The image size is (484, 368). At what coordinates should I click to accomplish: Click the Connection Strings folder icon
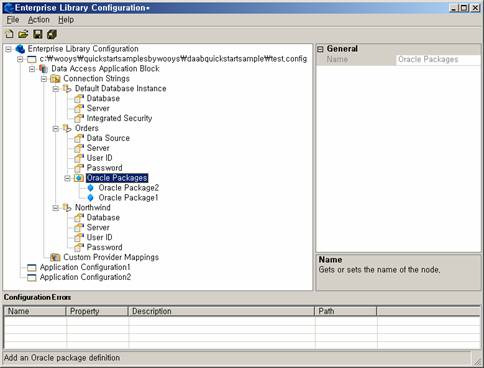pyautogui.click(x=55, y=79)
